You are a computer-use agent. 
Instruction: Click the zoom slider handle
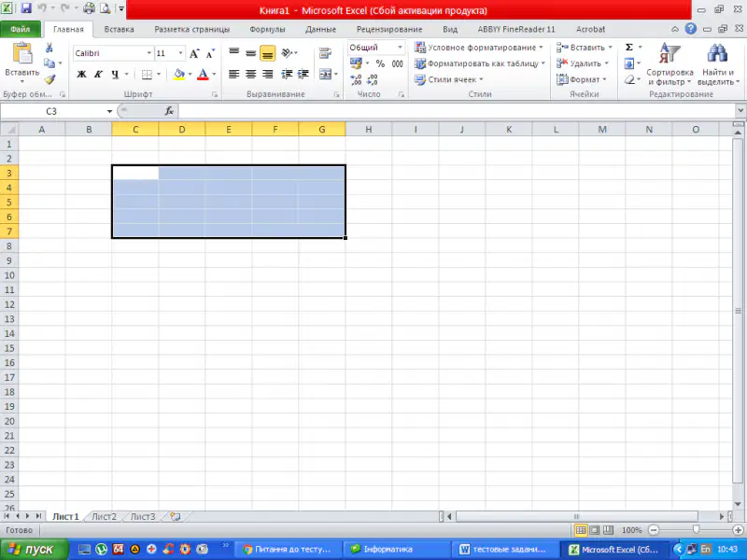[696, 530]
